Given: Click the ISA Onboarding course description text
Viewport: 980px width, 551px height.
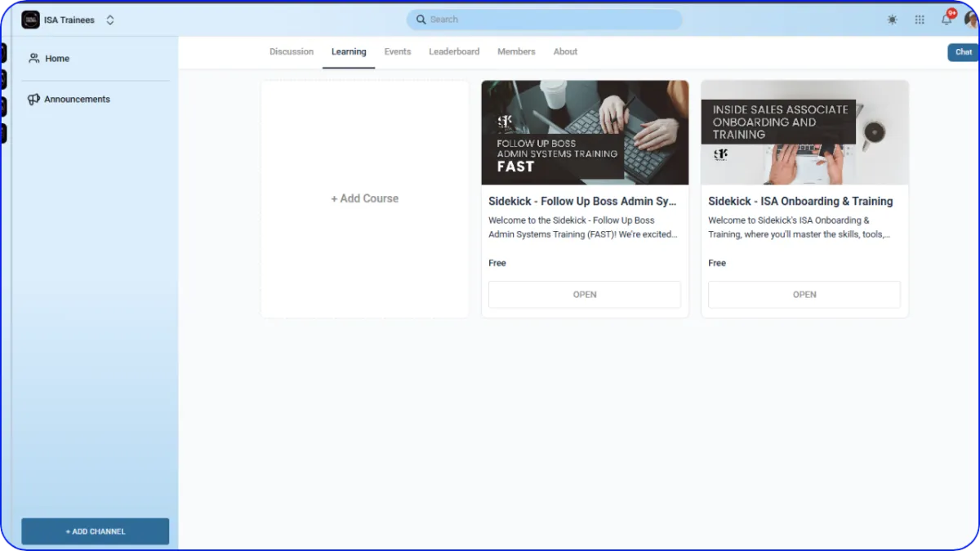Looking at the screenshot, I should pos(800,227).
